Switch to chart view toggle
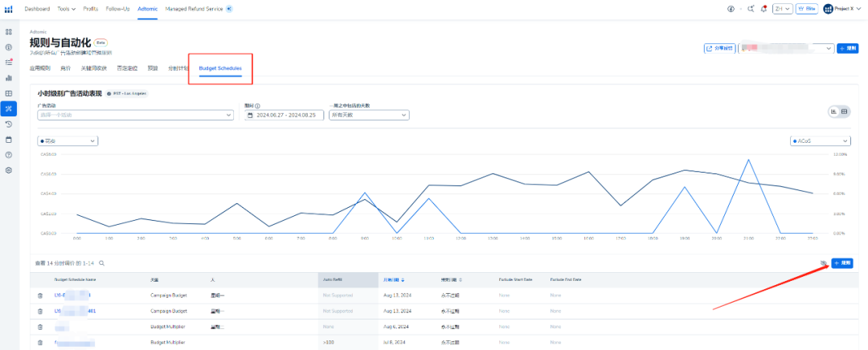This screenshot has width=868, height=350. [x=833, y=111]
